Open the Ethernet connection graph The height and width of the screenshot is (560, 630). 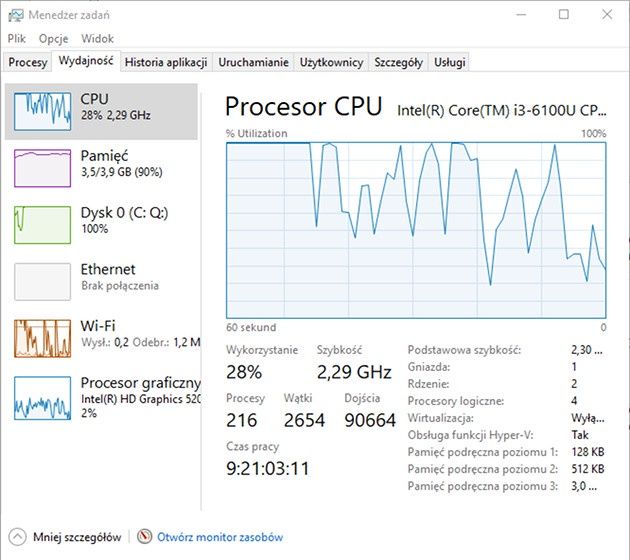click(42, 282)
